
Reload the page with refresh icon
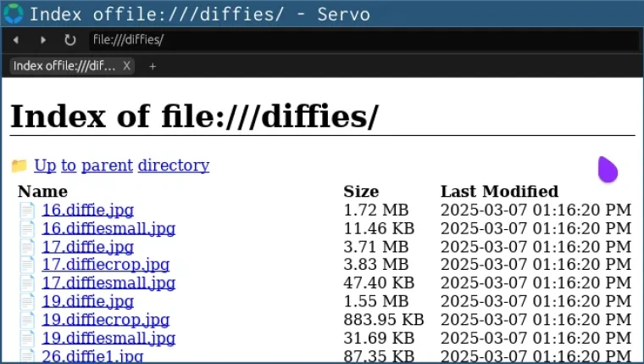tap(69, 40)
